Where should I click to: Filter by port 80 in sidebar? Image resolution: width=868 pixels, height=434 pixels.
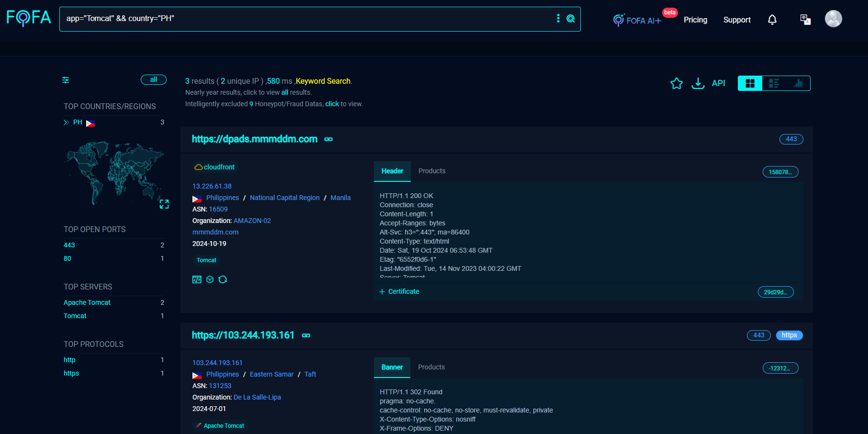[68, 258]
